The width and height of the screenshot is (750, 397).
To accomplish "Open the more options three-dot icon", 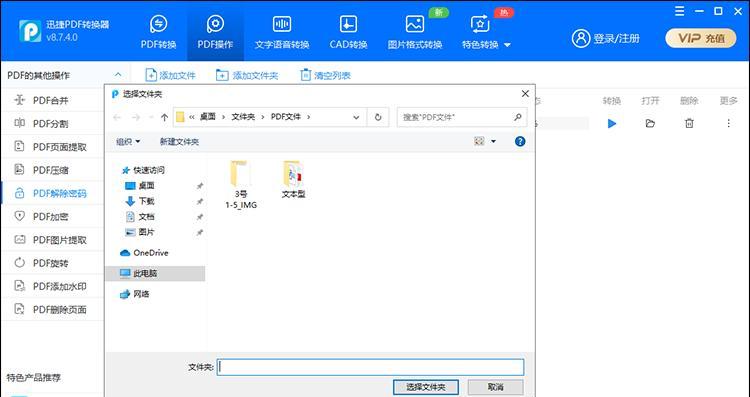I will point(728,123).
